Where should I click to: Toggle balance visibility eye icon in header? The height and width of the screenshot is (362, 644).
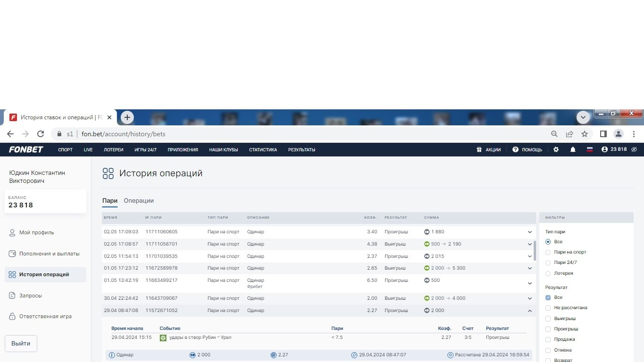[634, 149]
